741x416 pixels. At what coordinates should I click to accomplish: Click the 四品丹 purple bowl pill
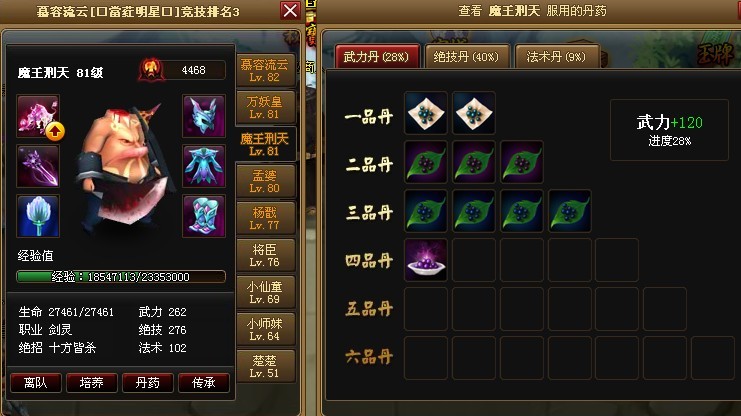(426, 260)
